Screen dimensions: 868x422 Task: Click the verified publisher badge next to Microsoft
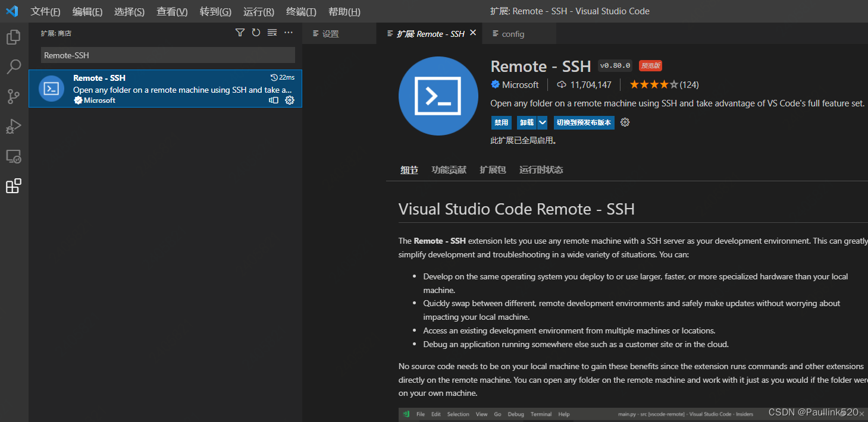[x=495, y=84]
